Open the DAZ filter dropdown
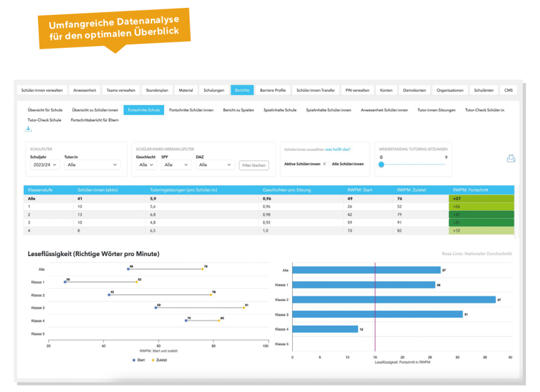 pos(215,165)
